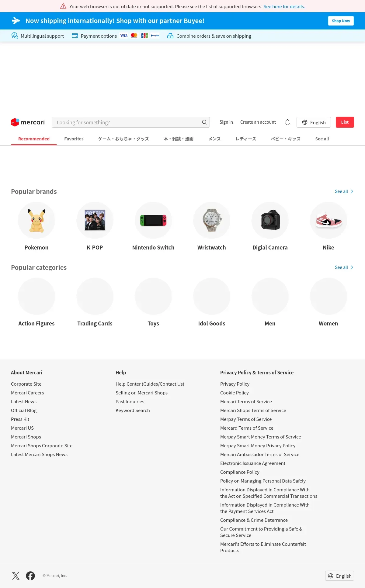Open Mercari Ambassador Terms of Service

[260, 455]
